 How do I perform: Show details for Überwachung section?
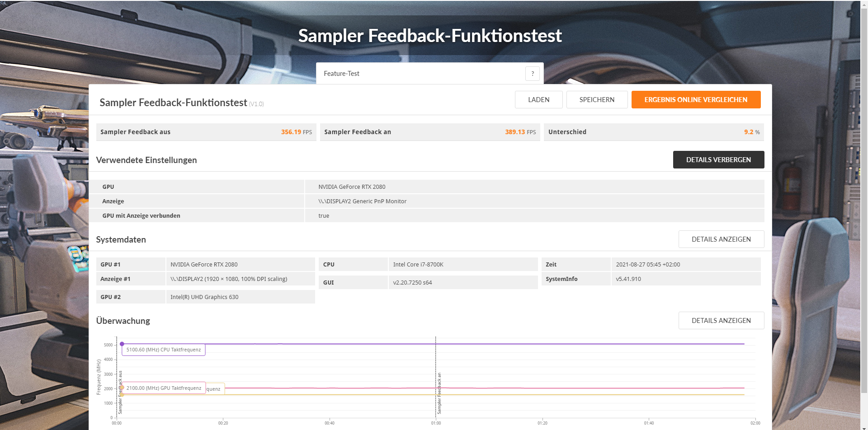[x=721, y=321]
